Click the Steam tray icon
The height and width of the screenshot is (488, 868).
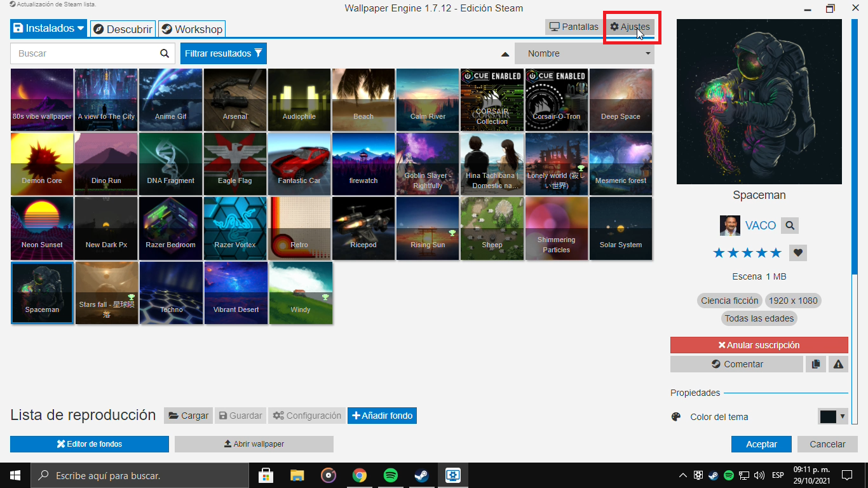click(714, 475)
